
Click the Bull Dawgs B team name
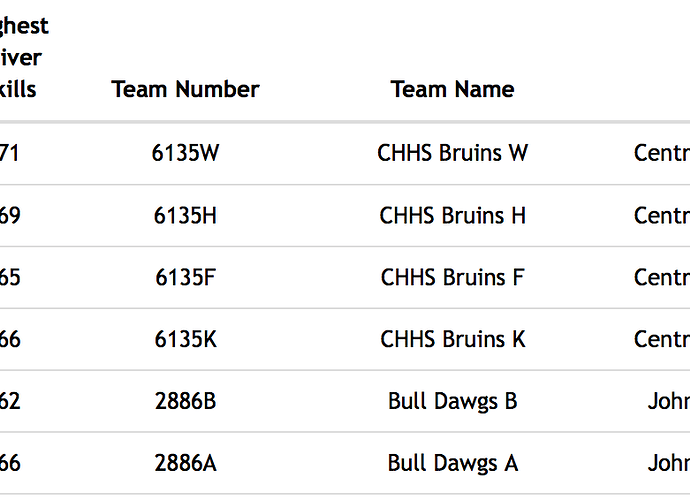coord(452,401)
